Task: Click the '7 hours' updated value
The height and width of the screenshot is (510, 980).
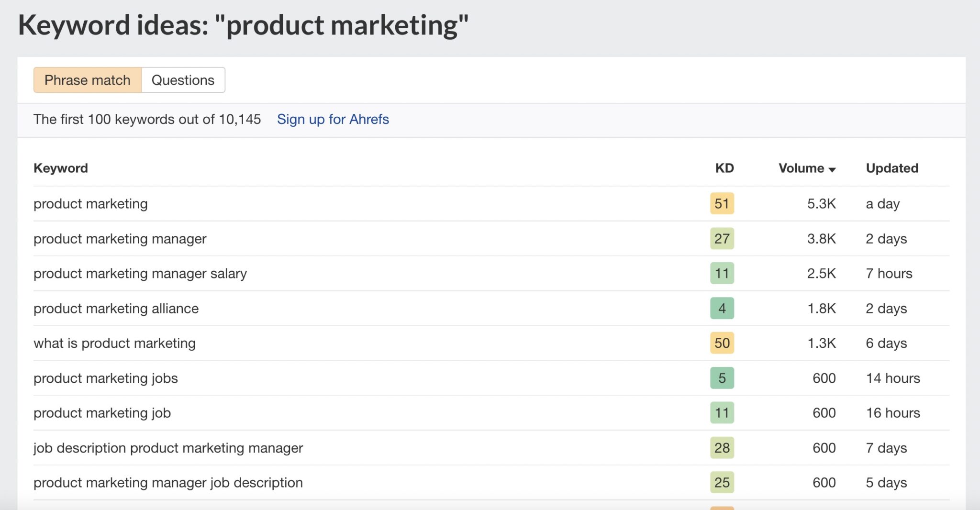Action: point(889,274)
